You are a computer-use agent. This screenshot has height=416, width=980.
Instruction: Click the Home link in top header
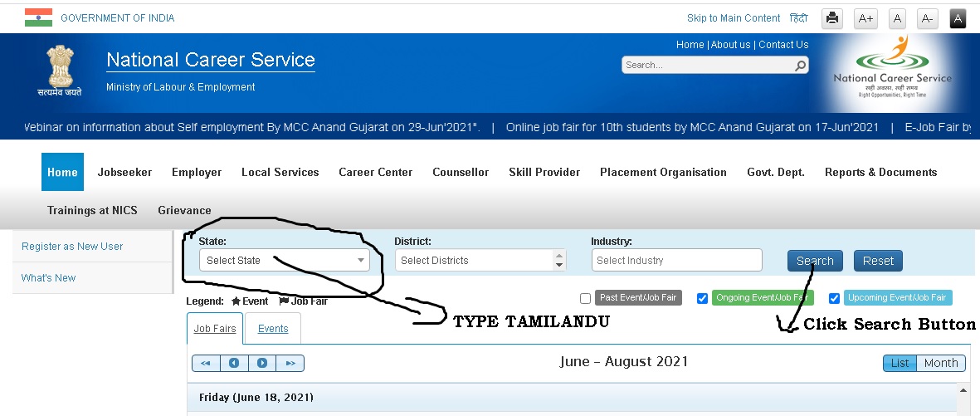[x=690, y=44]
